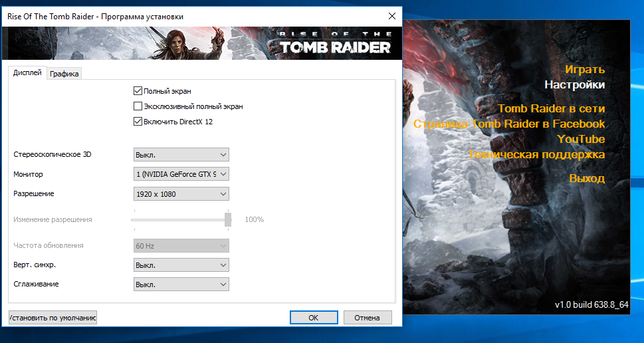The height and width of the screenshot is (343, 644).
Task: Uncheck the Полный экран checkbox
Action: 138,91
